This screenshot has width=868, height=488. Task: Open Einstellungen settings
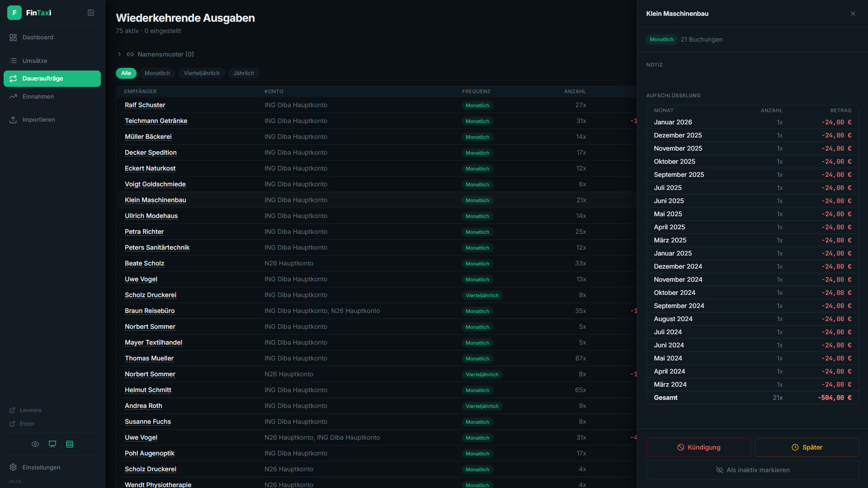click(x=41, y=467)
